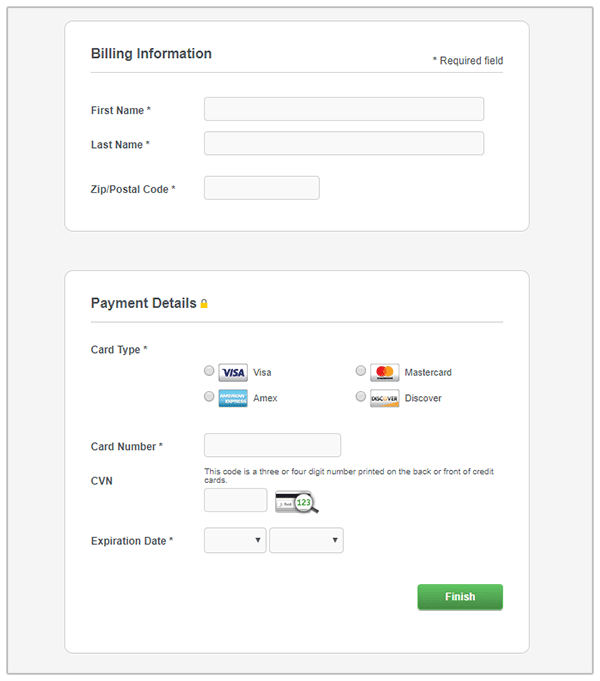Expand the expiration year dropdown
This screenshot has width=600, height=681.
point(306,541)
